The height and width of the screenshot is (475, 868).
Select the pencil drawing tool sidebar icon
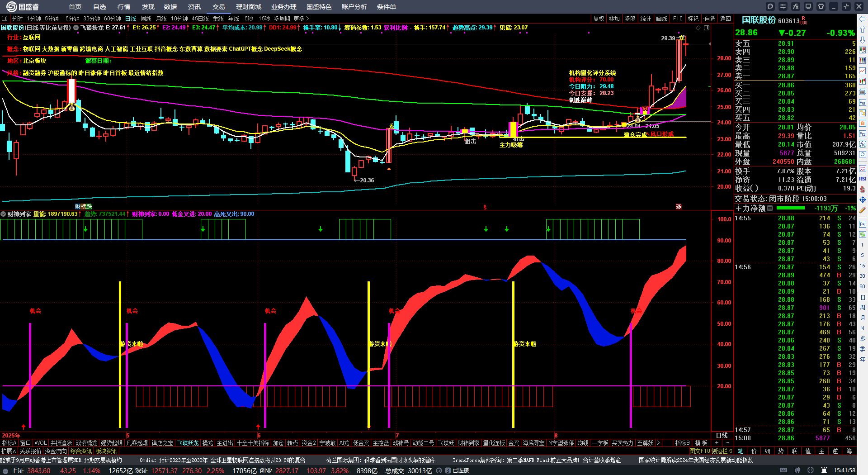point(863,210)
